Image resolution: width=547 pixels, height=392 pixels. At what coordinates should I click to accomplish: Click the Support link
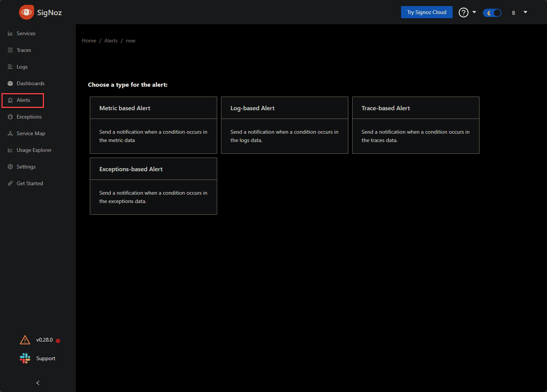coord(46,358)
